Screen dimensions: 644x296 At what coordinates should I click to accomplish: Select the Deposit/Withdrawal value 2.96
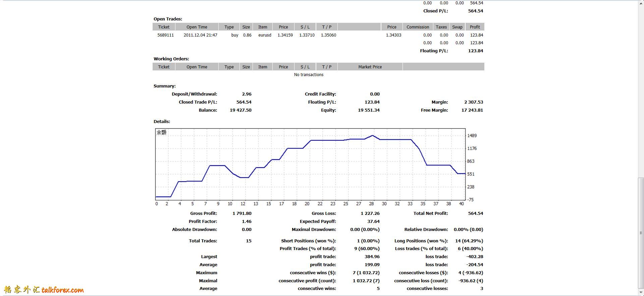click(x=247, y=94)
